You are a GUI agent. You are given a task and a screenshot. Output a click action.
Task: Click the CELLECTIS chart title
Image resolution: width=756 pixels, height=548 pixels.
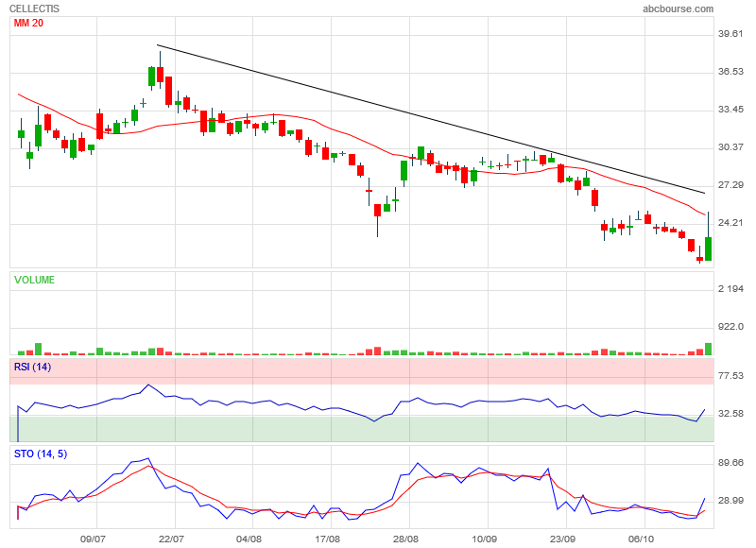[x=37, y=9]
